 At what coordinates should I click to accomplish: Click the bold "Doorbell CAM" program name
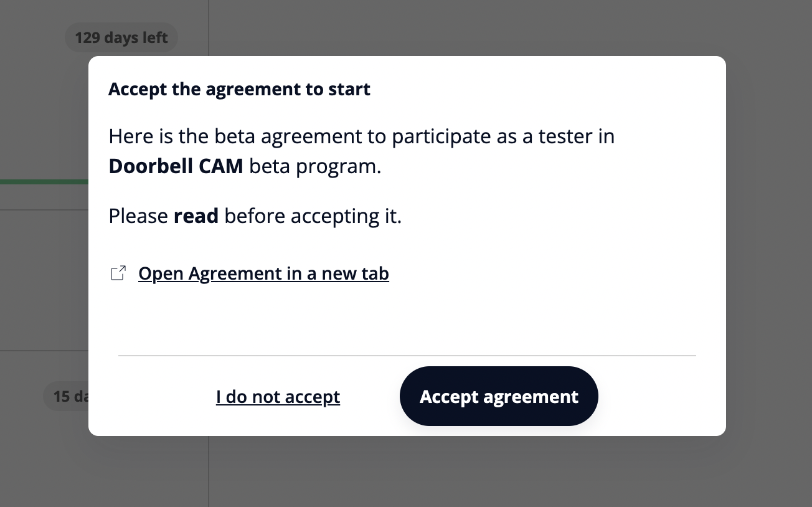[176, 166]
